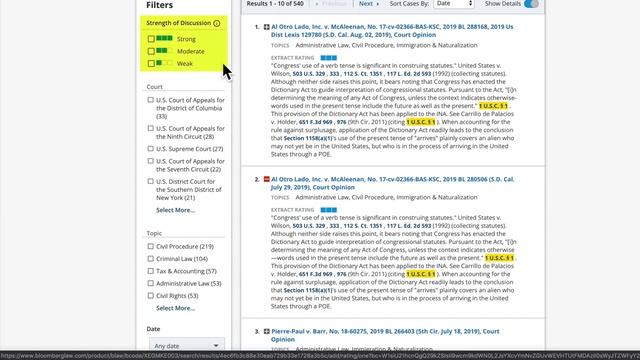
Task: Check the Moderate discussion filter
Action: 151,51
